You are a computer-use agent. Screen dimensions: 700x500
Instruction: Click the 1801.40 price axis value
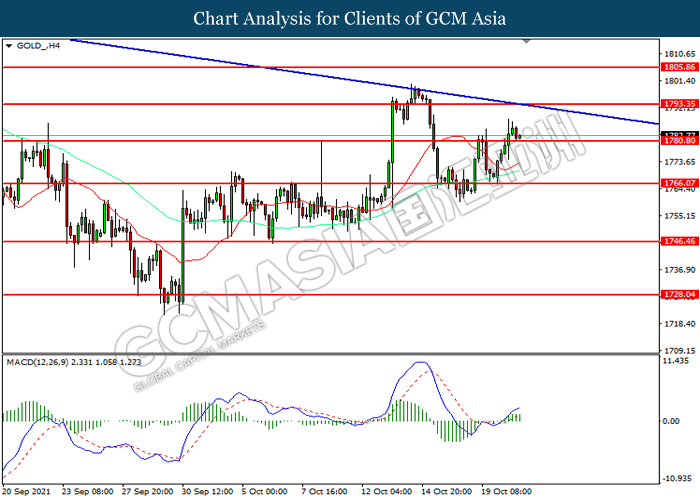(680, 81)
